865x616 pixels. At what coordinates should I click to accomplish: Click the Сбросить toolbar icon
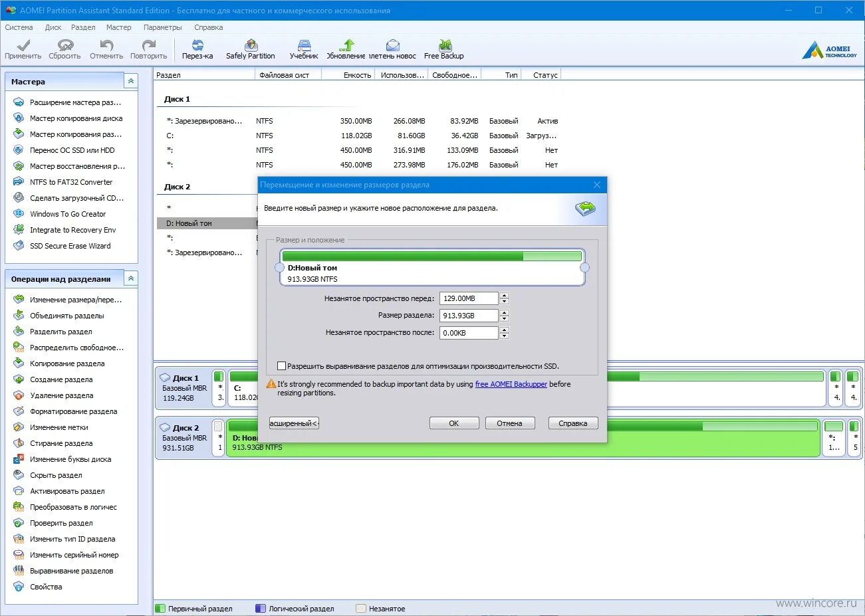[x=64, y=49]
